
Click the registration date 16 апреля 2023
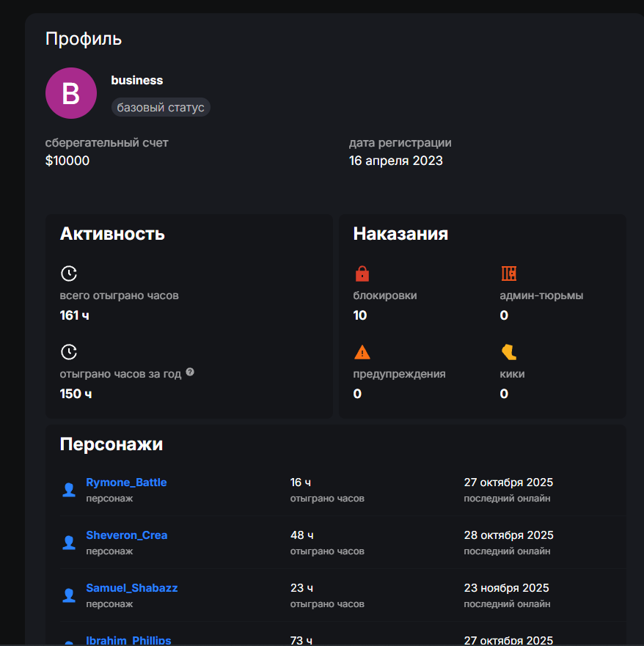395,161
